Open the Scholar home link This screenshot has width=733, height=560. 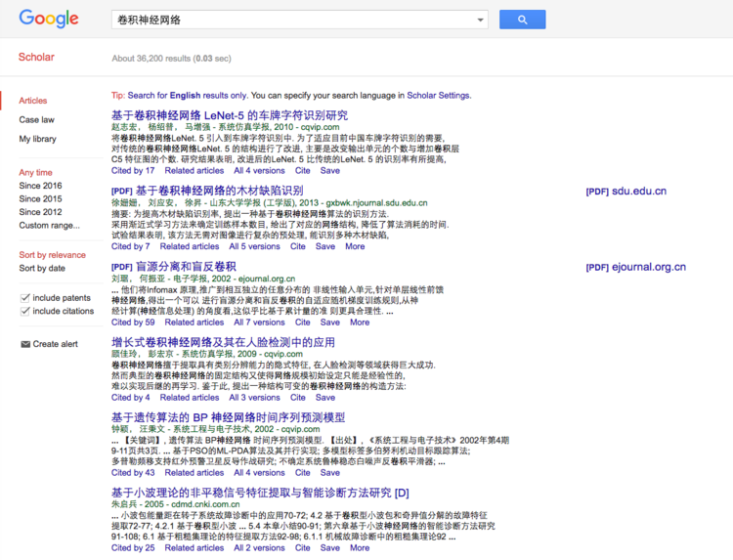pyautogui.click(x=36, y=57)
